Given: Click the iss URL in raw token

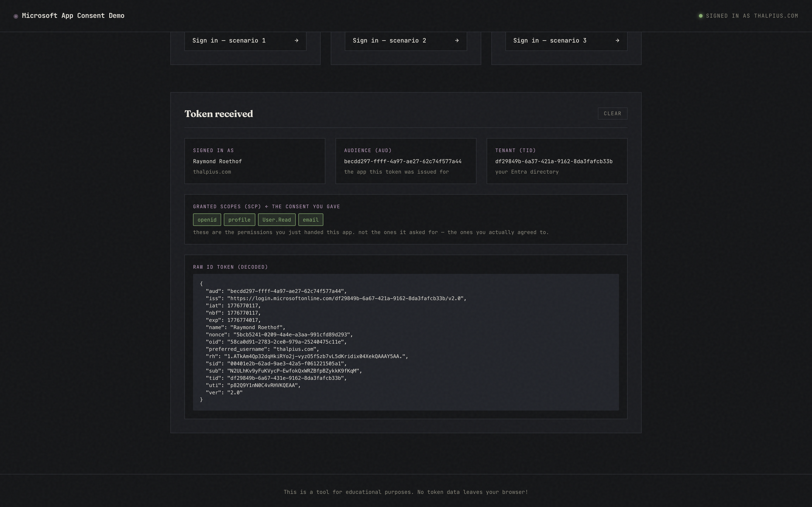Looking at the screenshot, I should pos(346,299).
